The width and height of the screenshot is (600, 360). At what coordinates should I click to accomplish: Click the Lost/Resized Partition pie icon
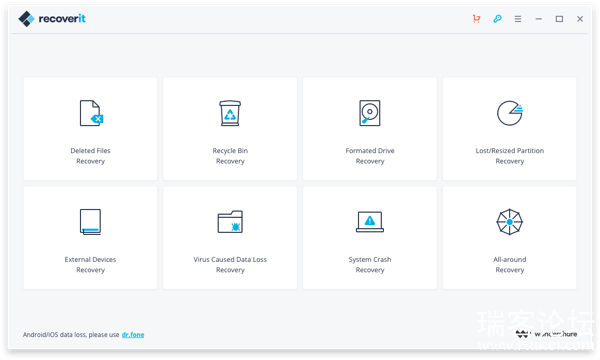[510, 113]
